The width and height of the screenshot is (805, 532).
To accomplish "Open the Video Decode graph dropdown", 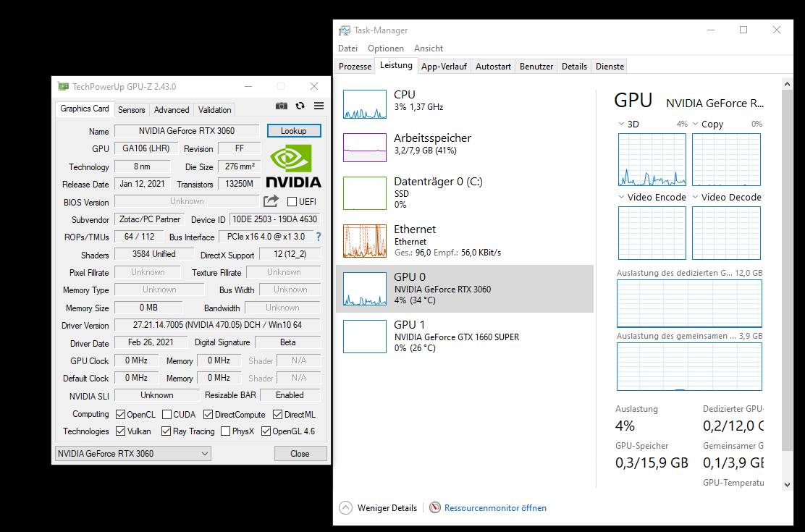I will [x=696, y=197].
